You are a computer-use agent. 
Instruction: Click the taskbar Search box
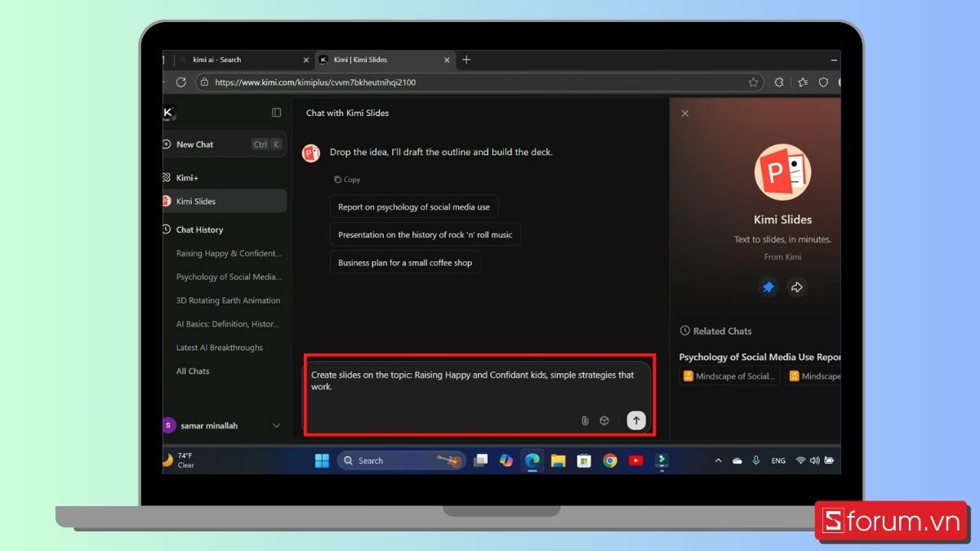(402, 460)
